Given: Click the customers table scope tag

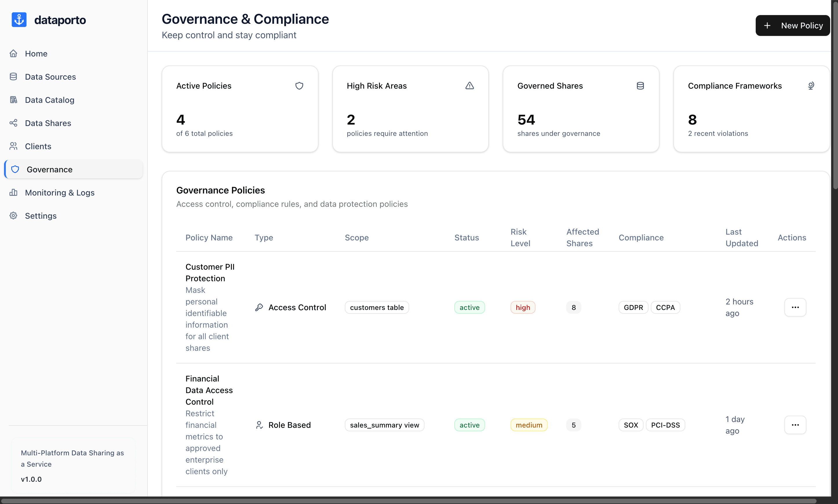Looking at the screenshot, I should tap(377, 307).
